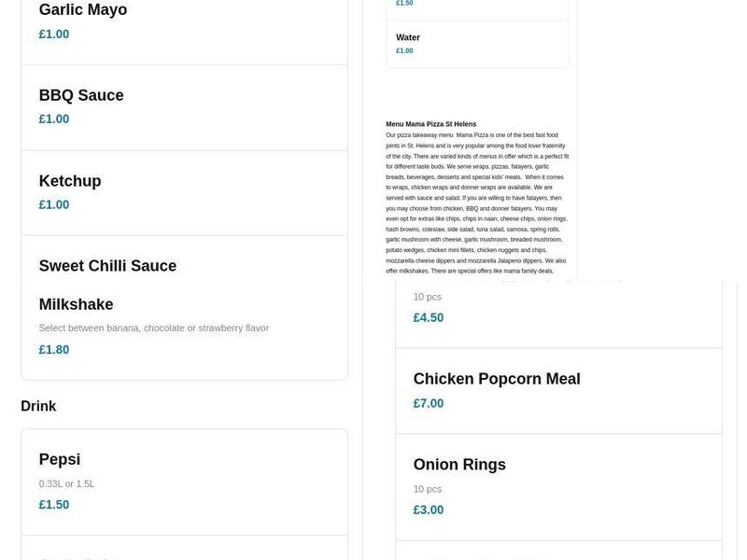Click the Onion Rings card
747x560 pixels.
[x=460, y=464]
